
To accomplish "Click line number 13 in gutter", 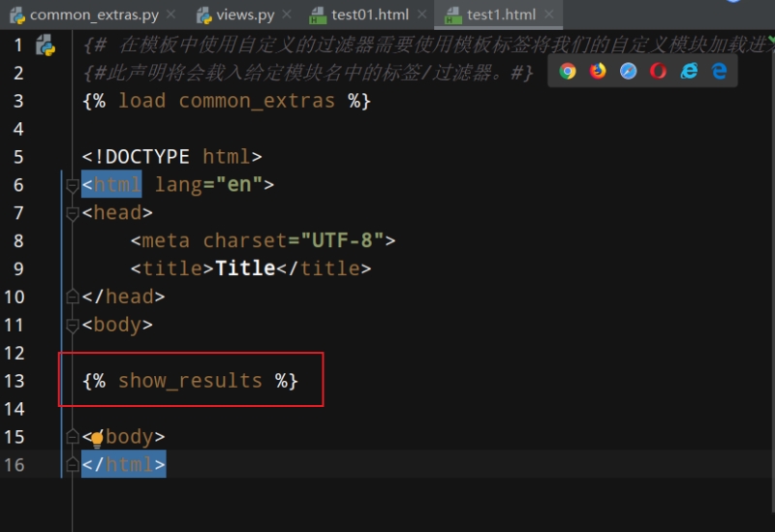I will tap(15, 381).
